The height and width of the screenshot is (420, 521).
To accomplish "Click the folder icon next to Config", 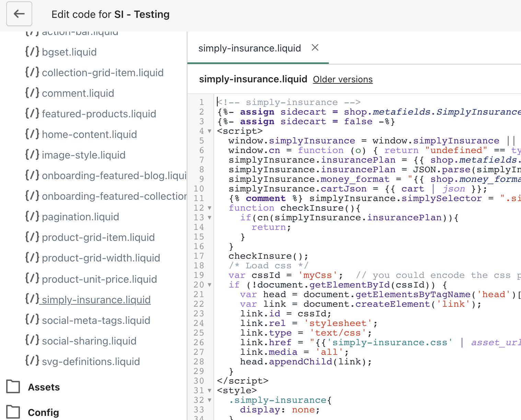I will 13,412.
